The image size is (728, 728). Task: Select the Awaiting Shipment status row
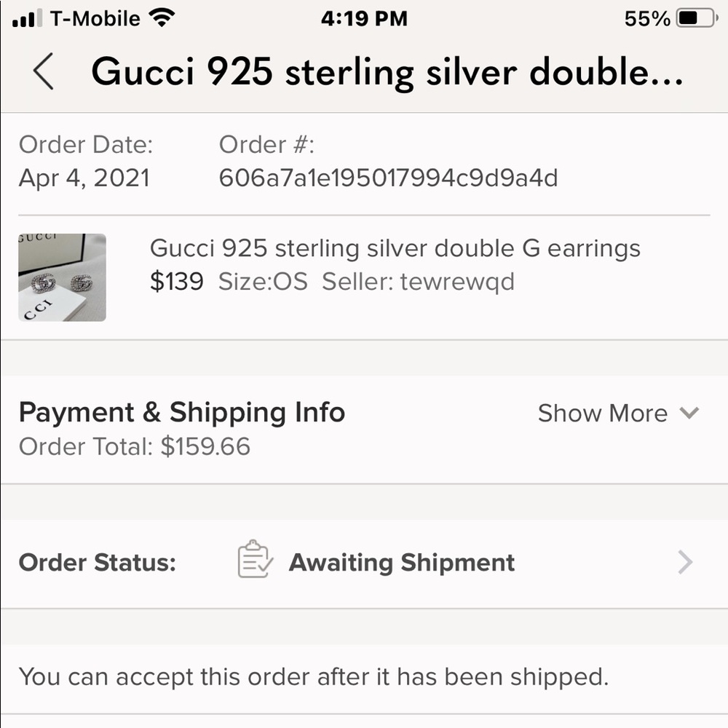click(x=401, y=562)
